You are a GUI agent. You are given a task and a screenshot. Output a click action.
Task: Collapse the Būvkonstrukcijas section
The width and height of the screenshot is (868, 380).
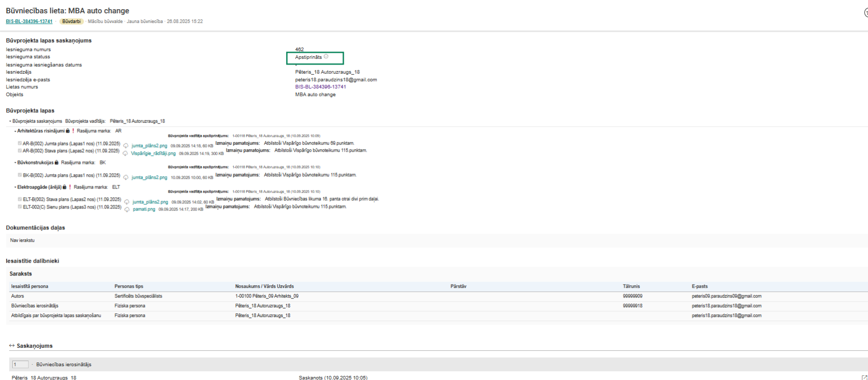(x=15, y=163)
